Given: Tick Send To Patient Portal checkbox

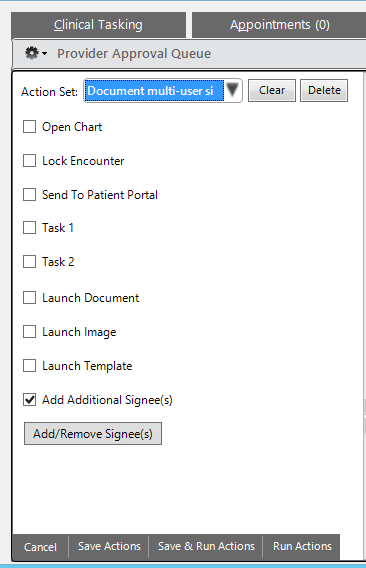Looking at the screenshot, I should pos(29,195).
